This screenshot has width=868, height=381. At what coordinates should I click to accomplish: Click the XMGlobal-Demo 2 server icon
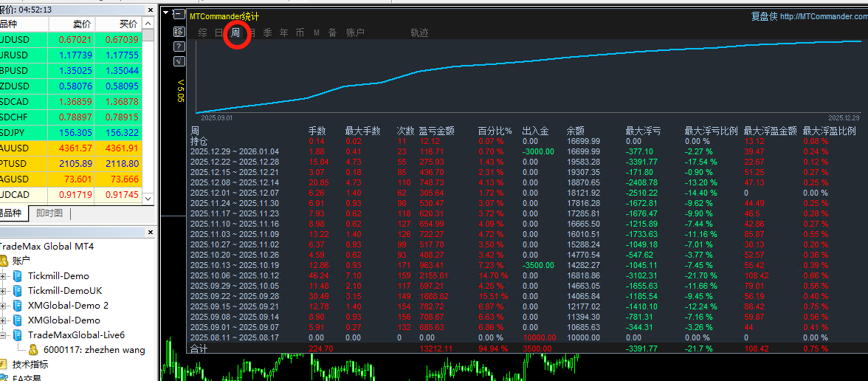coord(18,306)
